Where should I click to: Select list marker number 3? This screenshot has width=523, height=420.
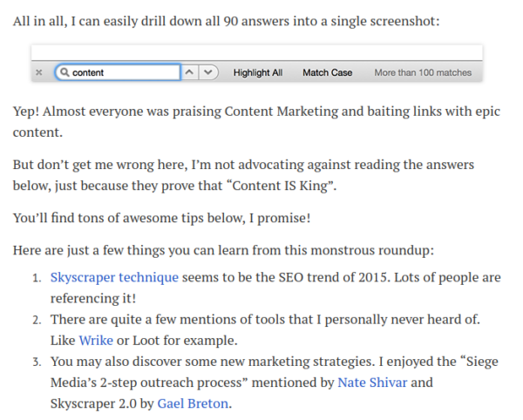pos(37,362)
